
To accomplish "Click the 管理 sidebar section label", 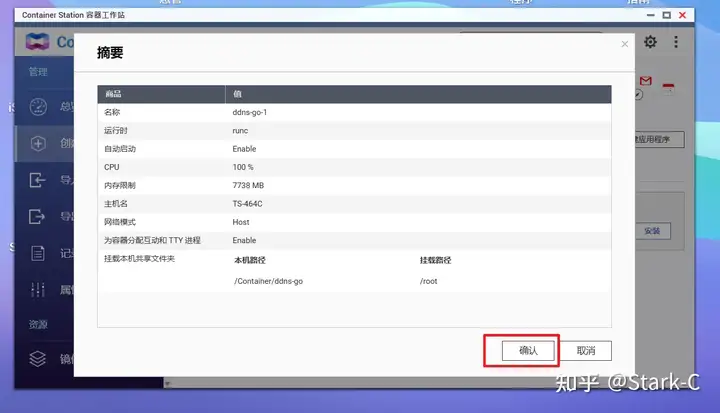I will (38, 72).
